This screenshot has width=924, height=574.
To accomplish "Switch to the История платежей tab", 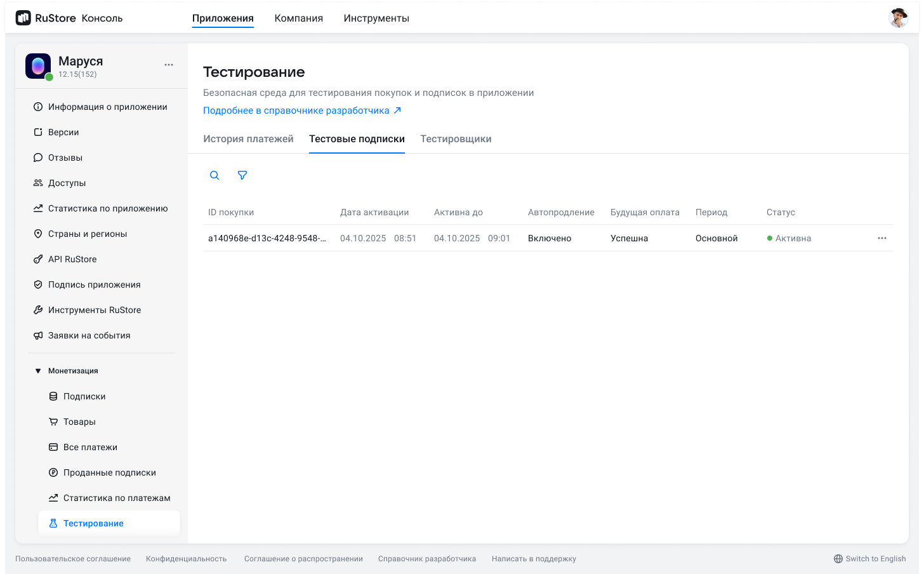I will pyautogui.click(x=248, y=138).
